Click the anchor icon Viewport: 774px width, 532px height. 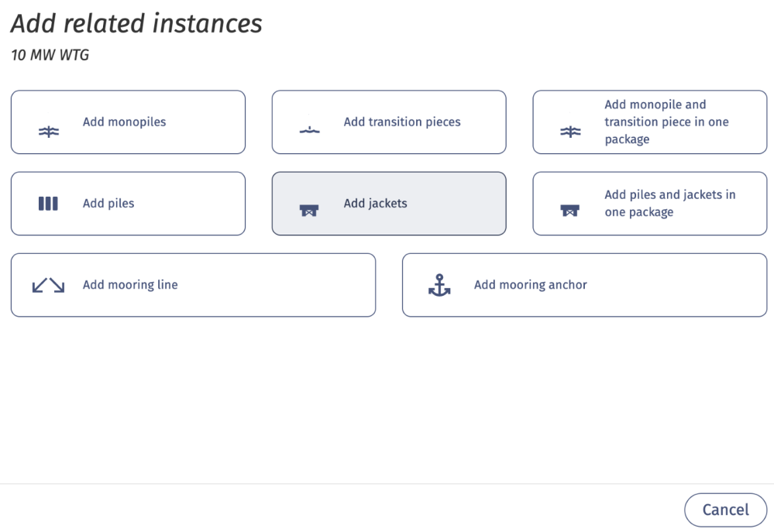tap(439, 285)
